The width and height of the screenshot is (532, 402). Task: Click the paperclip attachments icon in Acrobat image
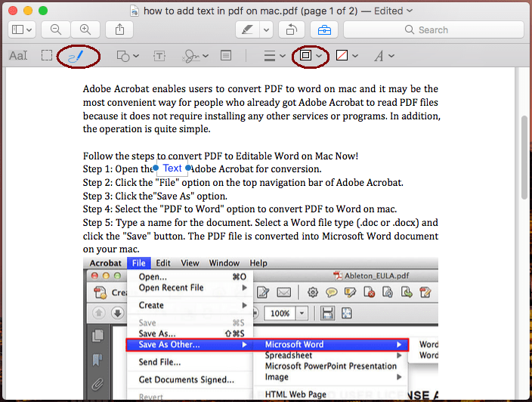(97, 384)
